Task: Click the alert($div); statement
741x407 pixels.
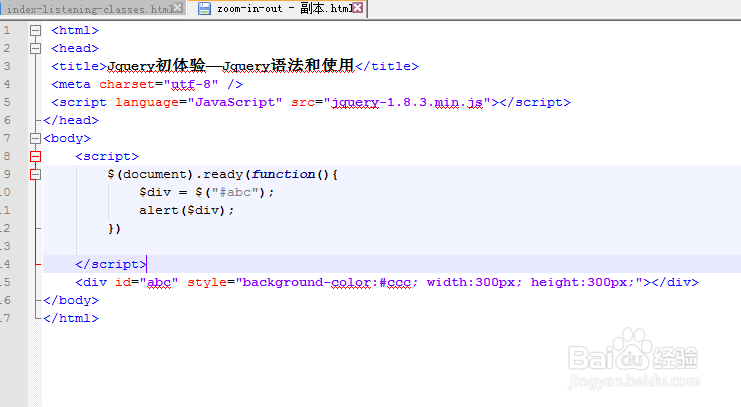Action: pos(187,210)
